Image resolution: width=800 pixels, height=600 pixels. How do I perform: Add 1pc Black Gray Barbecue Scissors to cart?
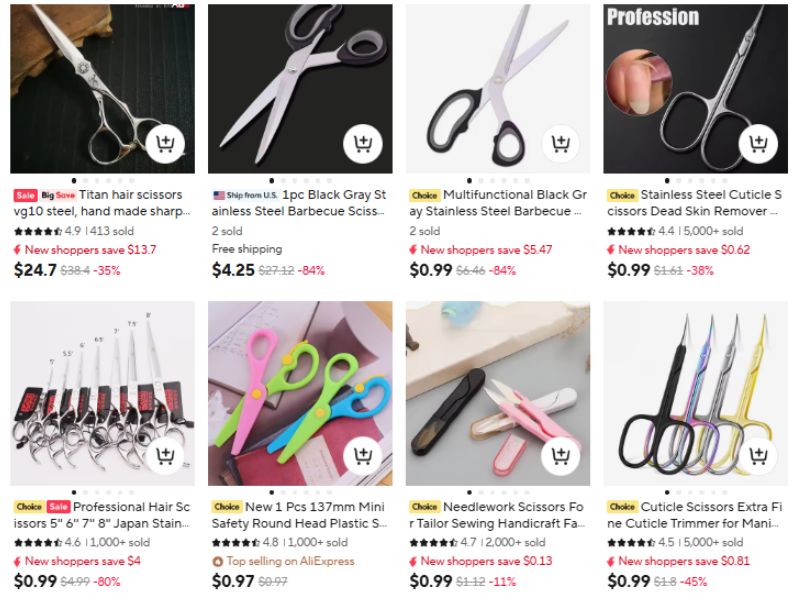[x=363, y=143]
